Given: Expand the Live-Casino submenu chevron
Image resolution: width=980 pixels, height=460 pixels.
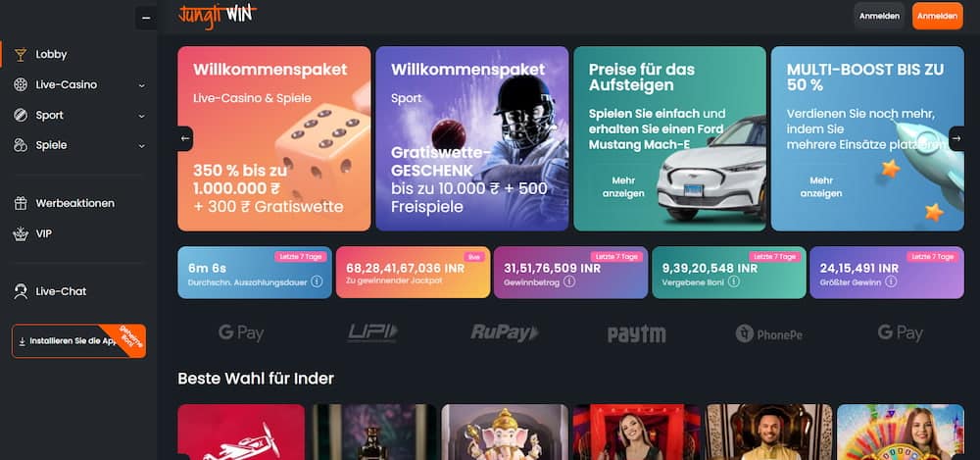Looking at the screenshot, I should click(x=142, y=85).
